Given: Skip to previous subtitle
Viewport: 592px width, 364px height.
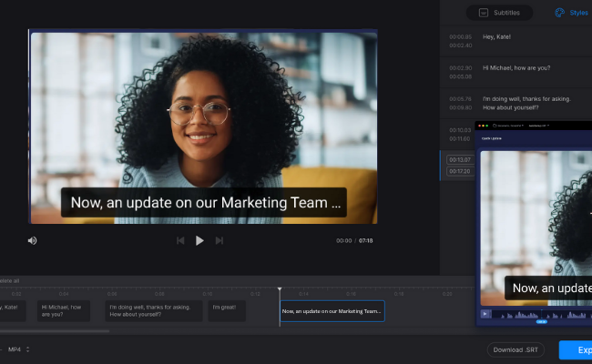Looking at the screenshot, I should (180, 240).
